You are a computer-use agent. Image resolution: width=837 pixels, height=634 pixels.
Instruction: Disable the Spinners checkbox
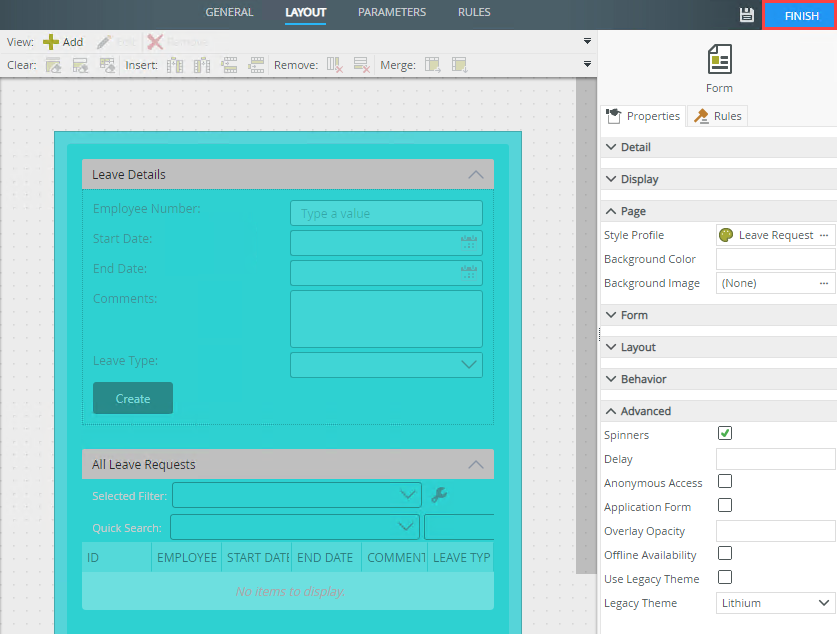(725, 434)
